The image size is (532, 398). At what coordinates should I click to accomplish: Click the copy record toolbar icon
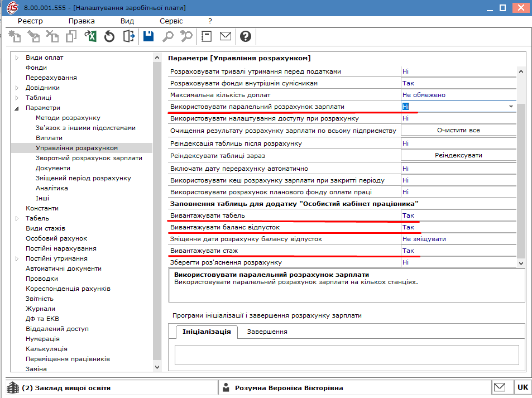pyautogui.click(x=71, y=36)
